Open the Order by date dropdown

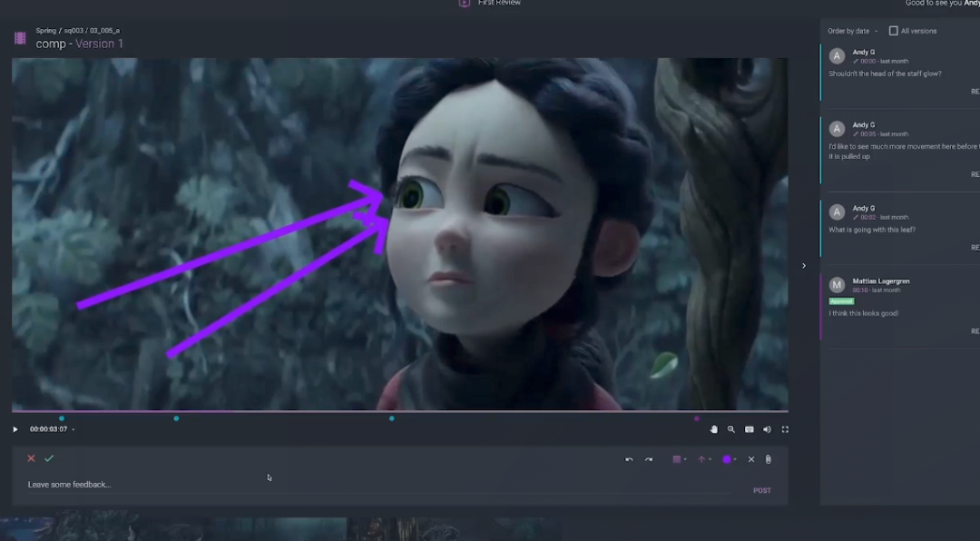coord(852,31)
